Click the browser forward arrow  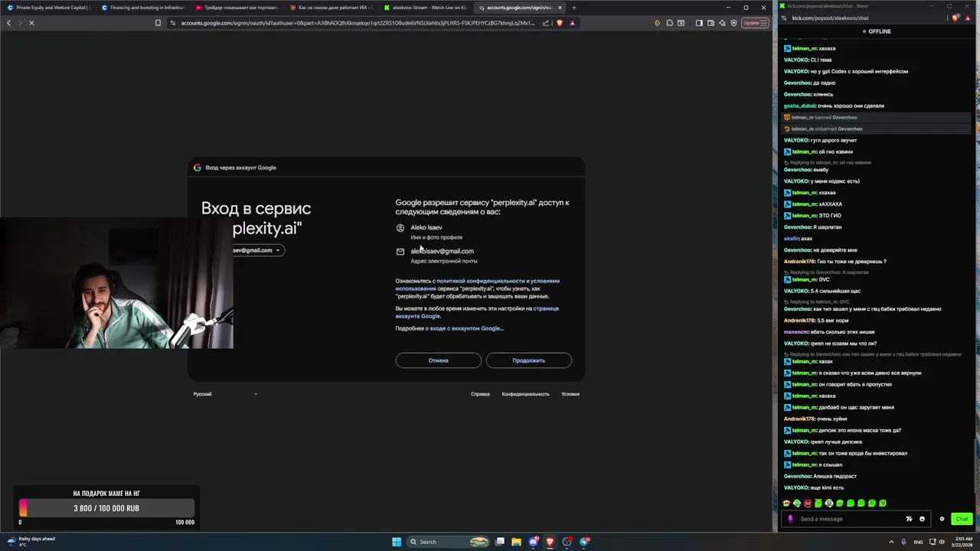[20, 23]
